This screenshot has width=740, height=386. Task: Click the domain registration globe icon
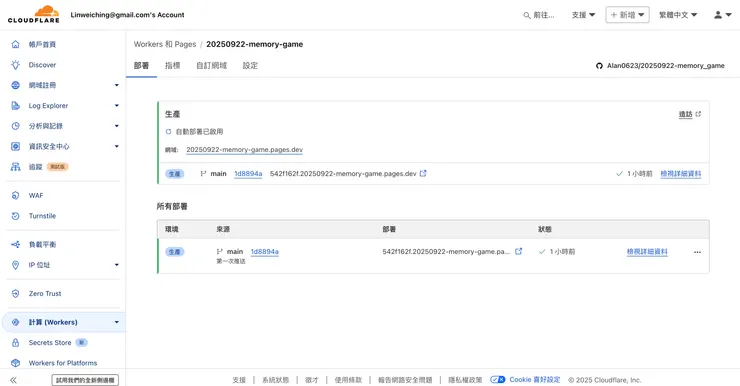coord(16,85)
